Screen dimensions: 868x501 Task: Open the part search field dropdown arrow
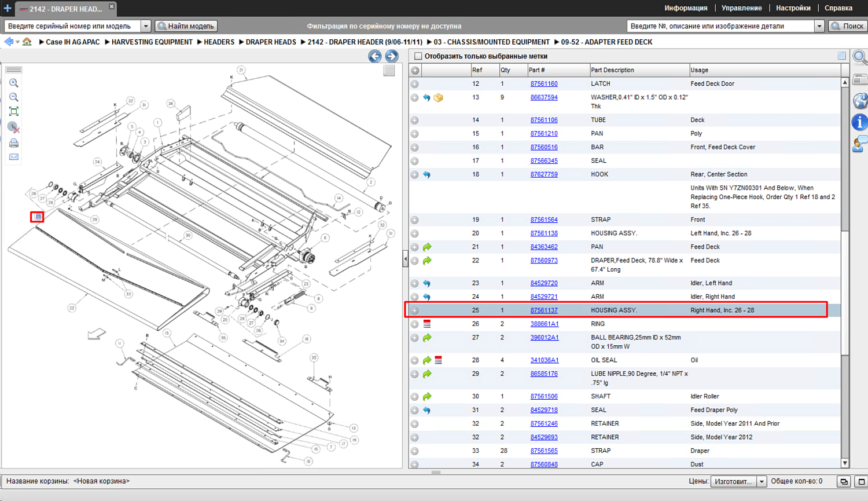[x=819, y=26]
